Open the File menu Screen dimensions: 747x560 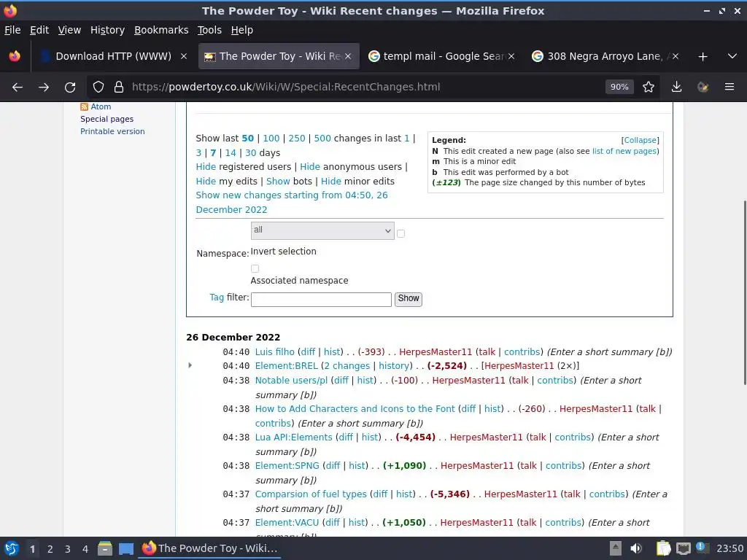12,30
